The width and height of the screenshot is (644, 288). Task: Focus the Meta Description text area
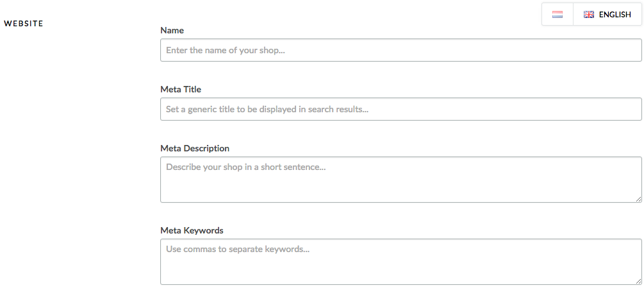[401, 180]
